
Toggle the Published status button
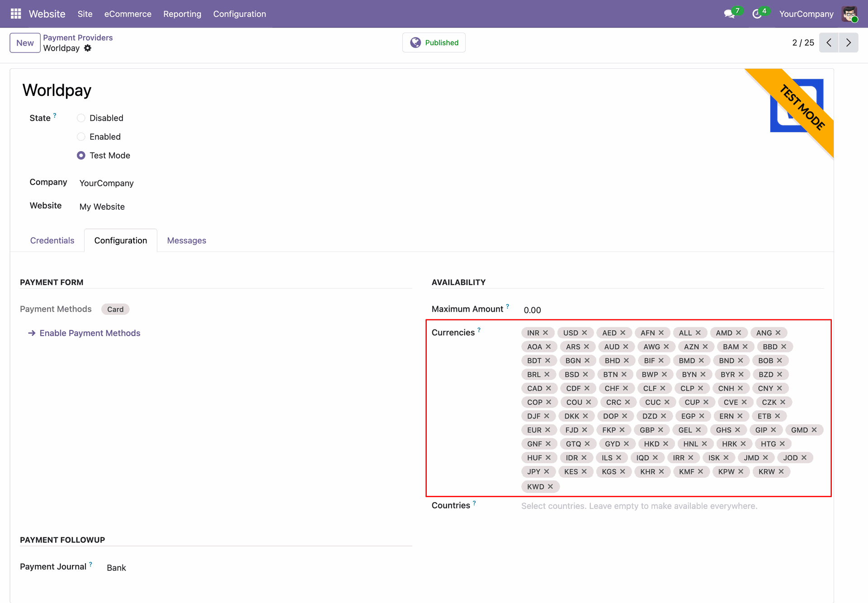click(434, 43)
